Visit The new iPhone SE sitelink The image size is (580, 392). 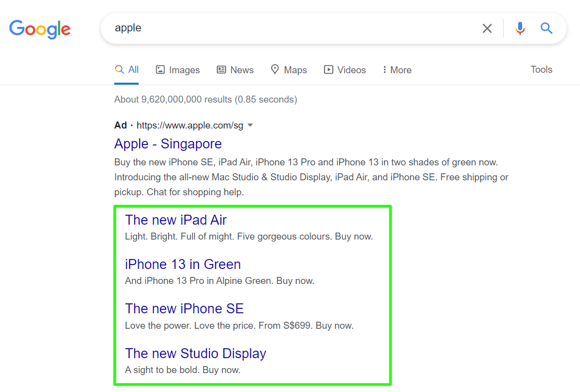point(184,308)
